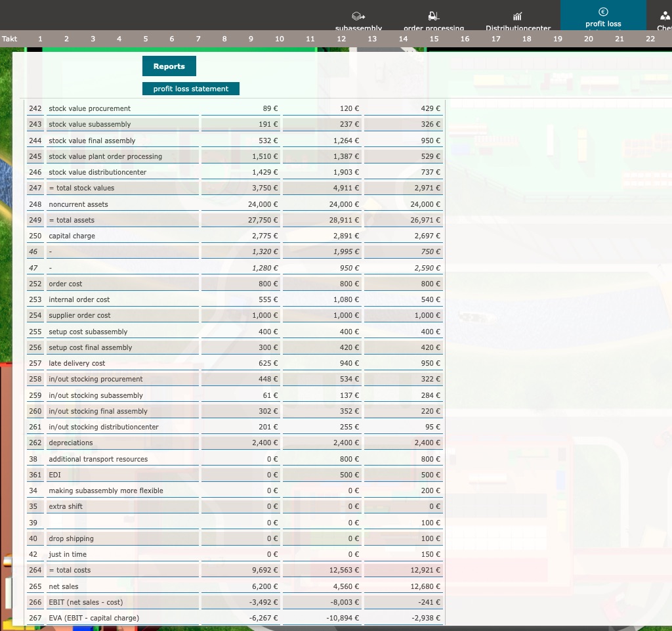Select the 'just in time' row label
672x631 pixels.
click(68, 554)
